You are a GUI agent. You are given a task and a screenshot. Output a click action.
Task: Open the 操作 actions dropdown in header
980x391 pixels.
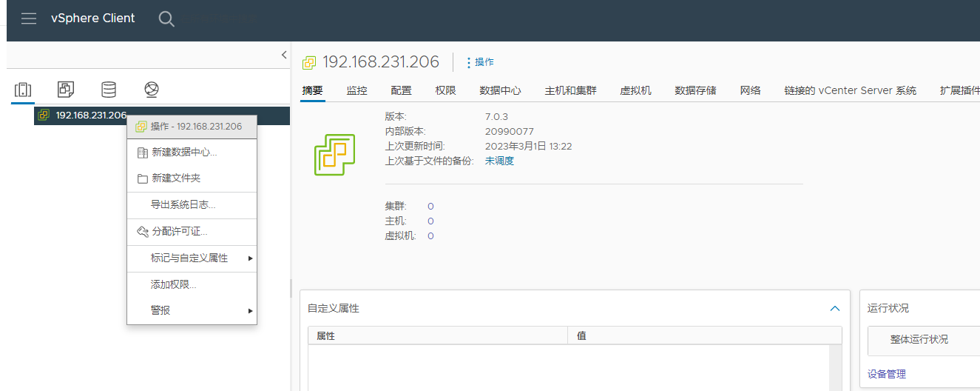[x=480, y=62]
